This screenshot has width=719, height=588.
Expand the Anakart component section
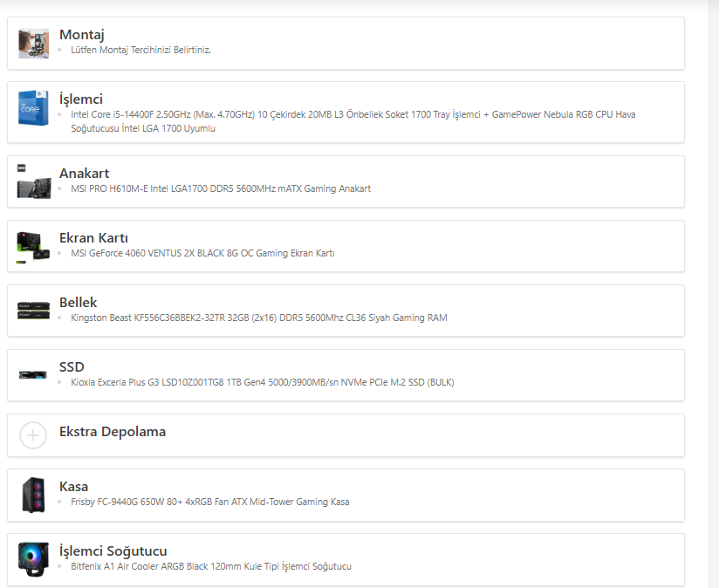[x=84, y=174]
